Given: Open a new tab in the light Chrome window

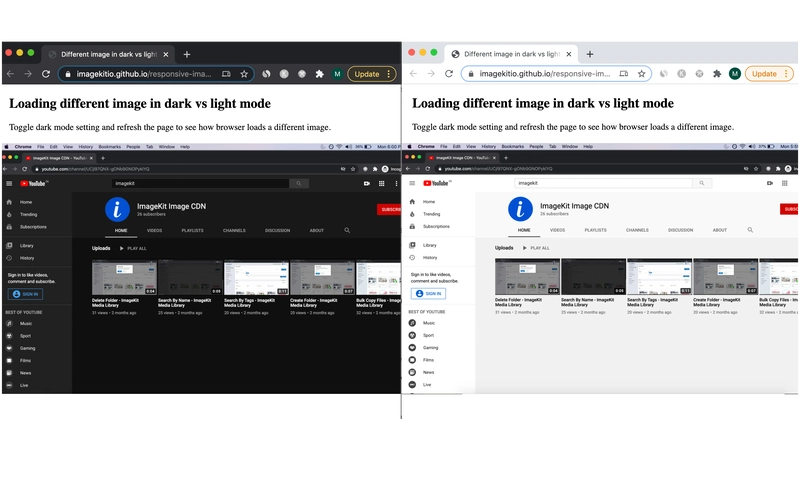Looking at the screenshot, I should coord(590,54).
